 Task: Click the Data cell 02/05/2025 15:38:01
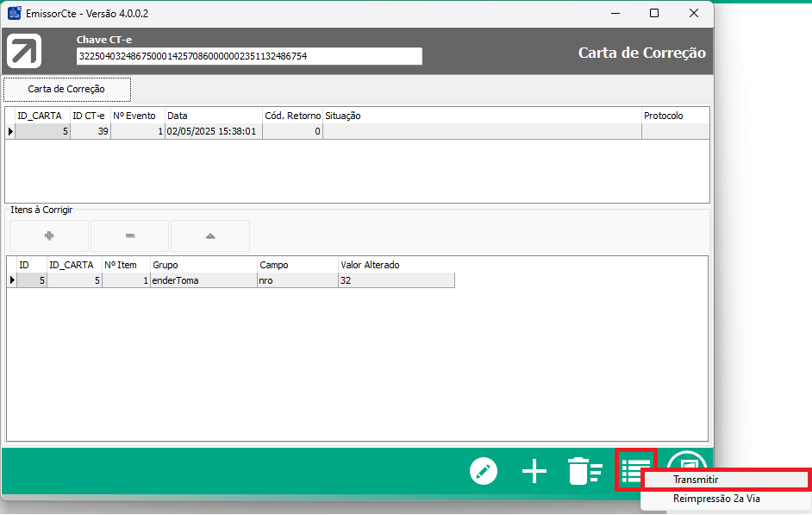pyautogui.click(x=212, y=132)
